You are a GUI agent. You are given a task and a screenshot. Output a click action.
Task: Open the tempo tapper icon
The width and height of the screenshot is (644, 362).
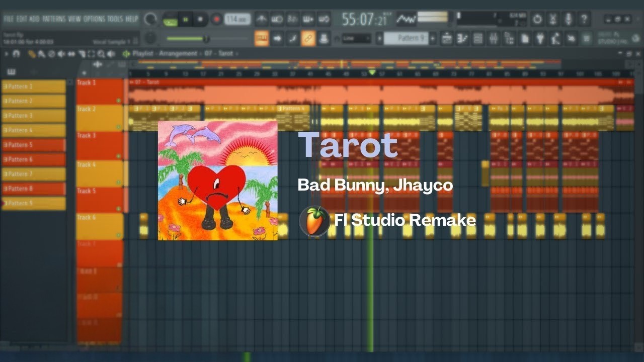point(556,38)
